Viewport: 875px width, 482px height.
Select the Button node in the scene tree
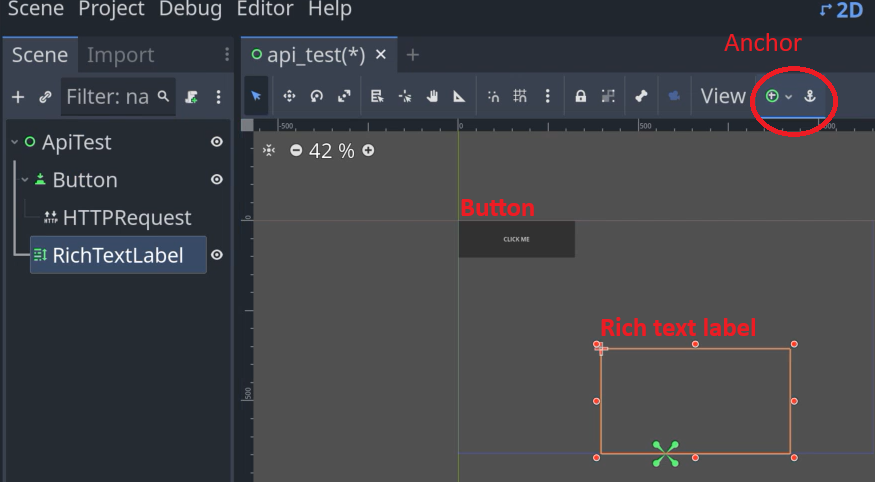85,180
